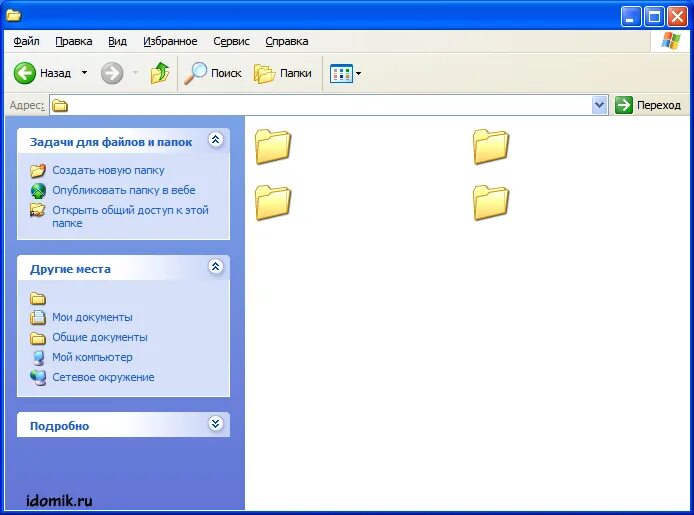Image resolution: width=694 pixels, height=515 pixels.
Task: Close the Explorer window
Action: point(677,17)
